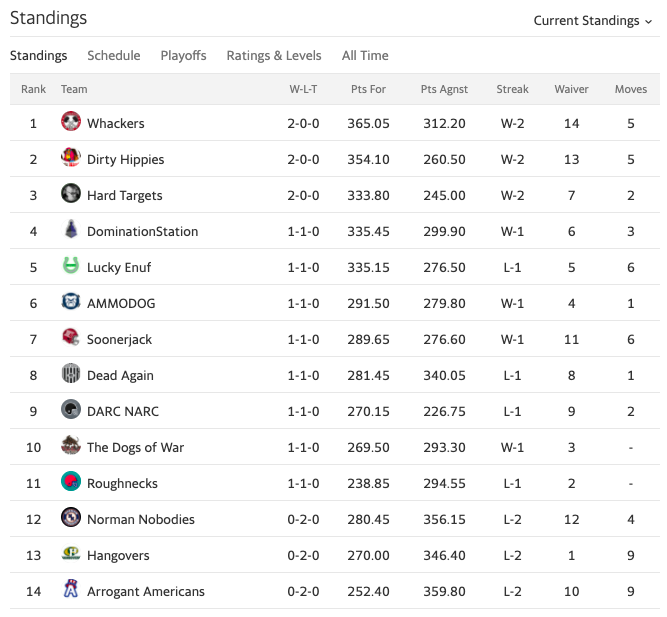
Task: Open the Lucky Enuf horseshoe icon
Action: coord(71,266)
